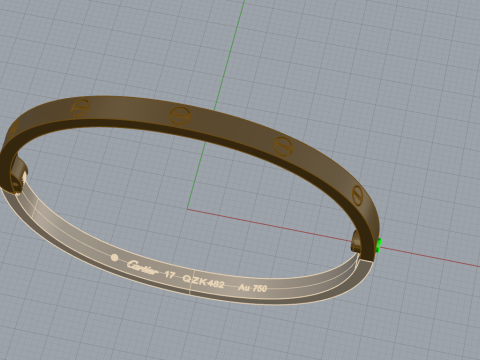
Task: Pick the round dot before Cartier engraving
Action: 114,258
